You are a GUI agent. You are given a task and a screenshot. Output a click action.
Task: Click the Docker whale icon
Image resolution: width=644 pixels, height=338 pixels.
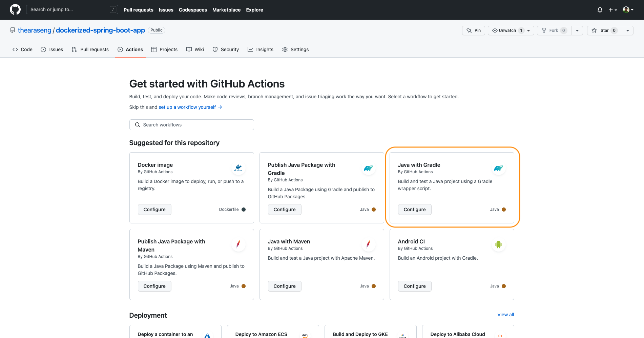[238, 168]
